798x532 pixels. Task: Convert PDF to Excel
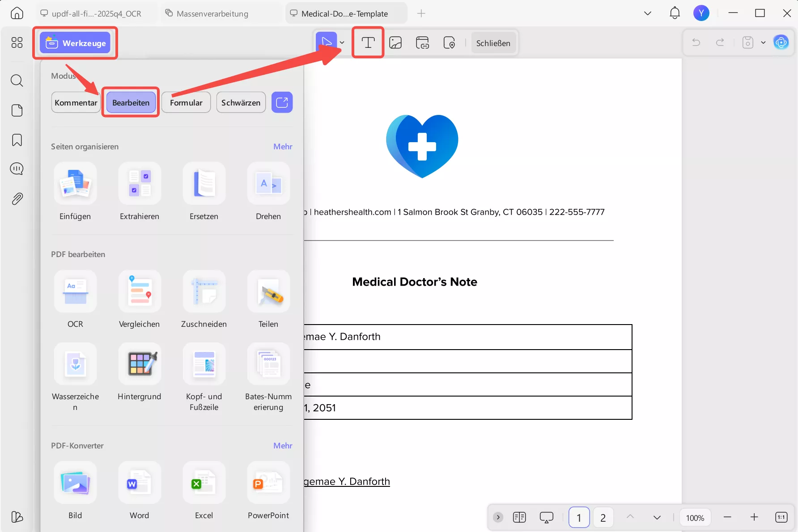tap(204, 491)
